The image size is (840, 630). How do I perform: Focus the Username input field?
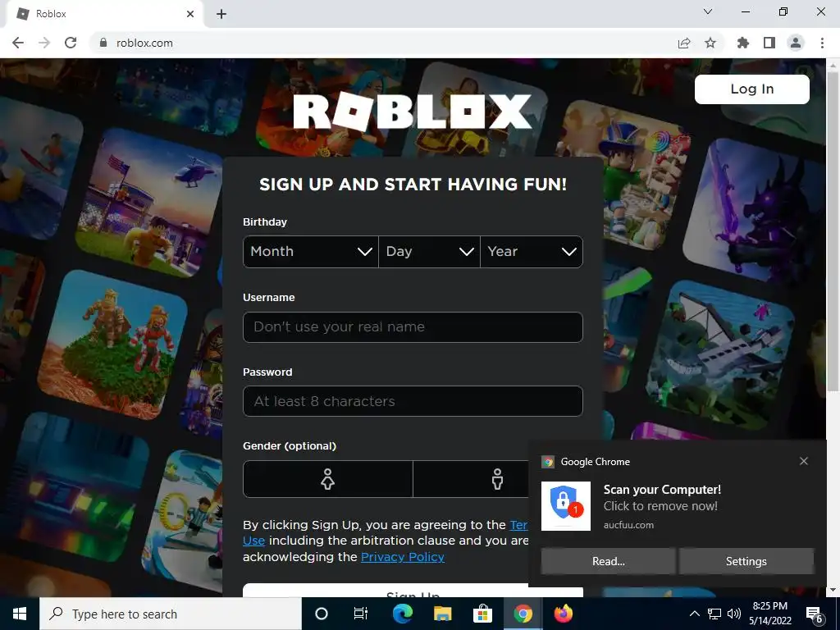(413, 326)
